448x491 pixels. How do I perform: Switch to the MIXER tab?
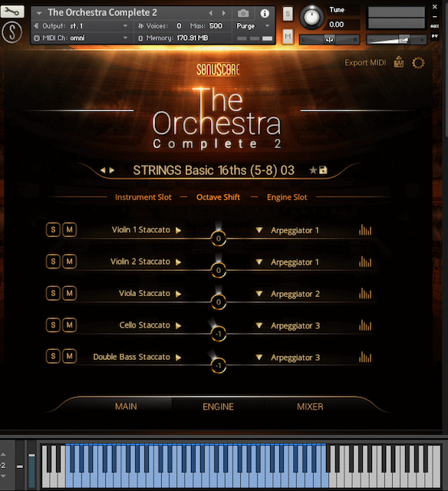click(x=310, y=407)
